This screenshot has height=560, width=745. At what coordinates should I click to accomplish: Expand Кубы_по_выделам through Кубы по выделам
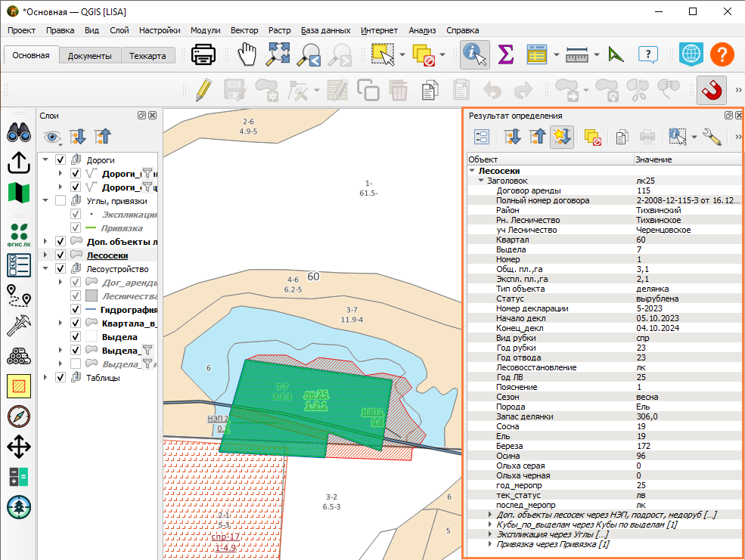point(490,524)
